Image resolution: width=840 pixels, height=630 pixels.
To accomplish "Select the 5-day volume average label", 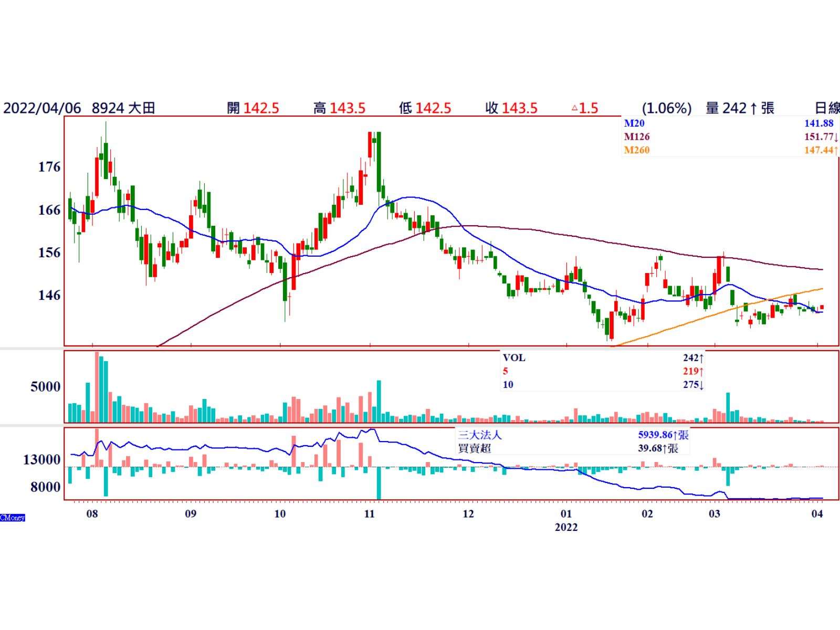I will [x=505, y=371].
